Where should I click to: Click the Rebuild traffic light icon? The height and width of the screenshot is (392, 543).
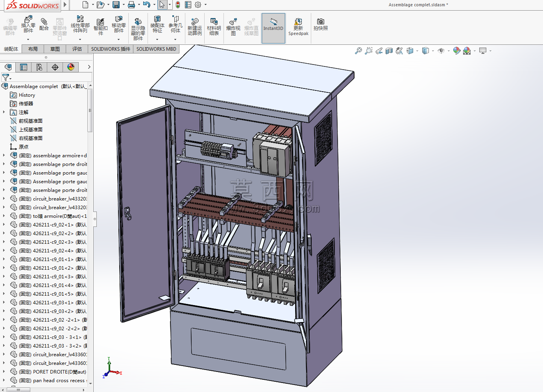click(178, 5)
